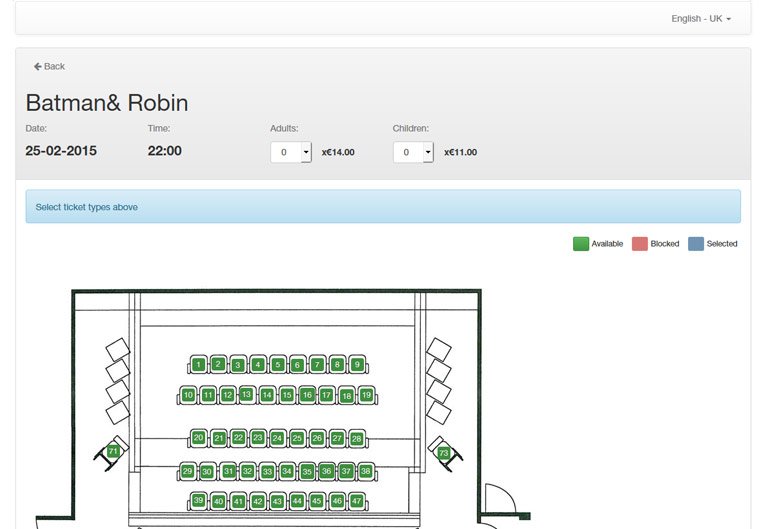Open the Adults ticket quantity dropdown
763x529 pixels.
tap(291, 152)
